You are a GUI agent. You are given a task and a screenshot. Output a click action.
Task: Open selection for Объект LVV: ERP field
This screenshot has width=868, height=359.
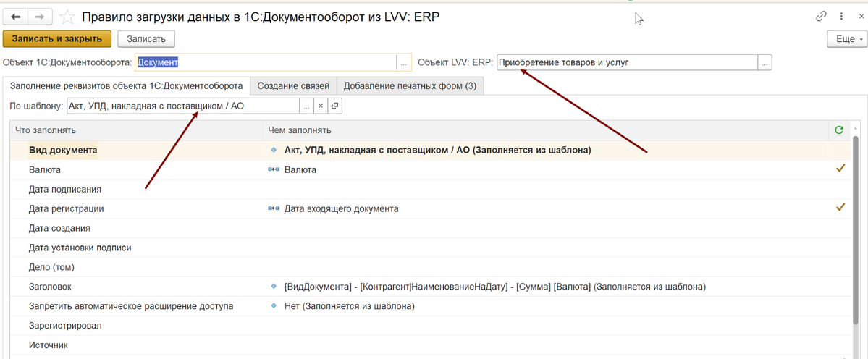coord(764,63)
